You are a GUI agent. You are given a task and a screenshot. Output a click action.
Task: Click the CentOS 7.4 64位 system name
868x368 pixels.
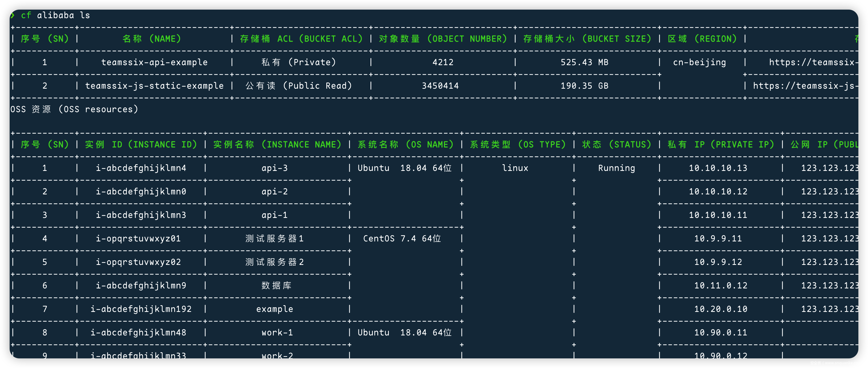(x=402, y=239)
